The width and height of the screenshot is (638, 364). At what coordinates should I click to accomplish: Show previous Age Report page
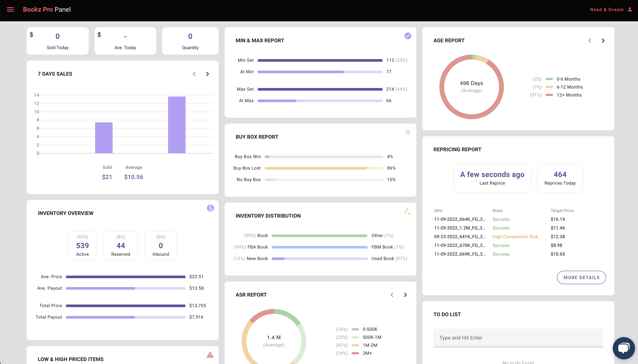(x=590, y=41)
